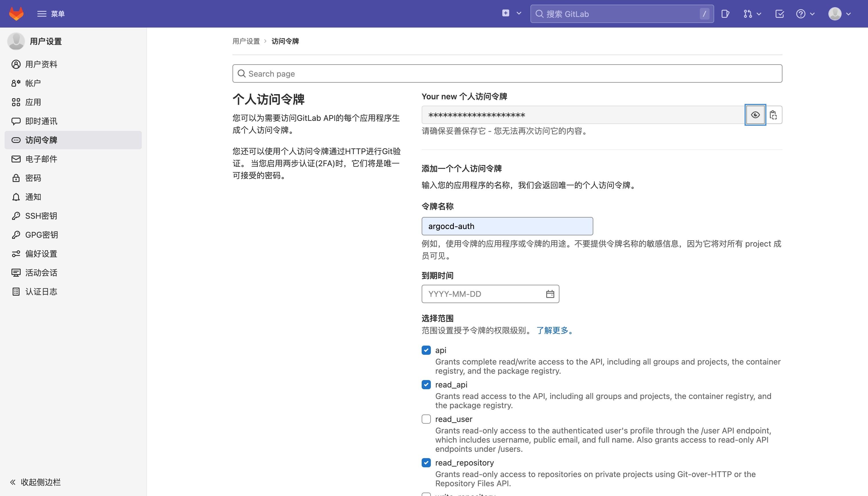Image resolution: width=868 pixels, height=496 pixels.
Task: Click the 偏好设置 sidebar label
Action: (41, 254)
